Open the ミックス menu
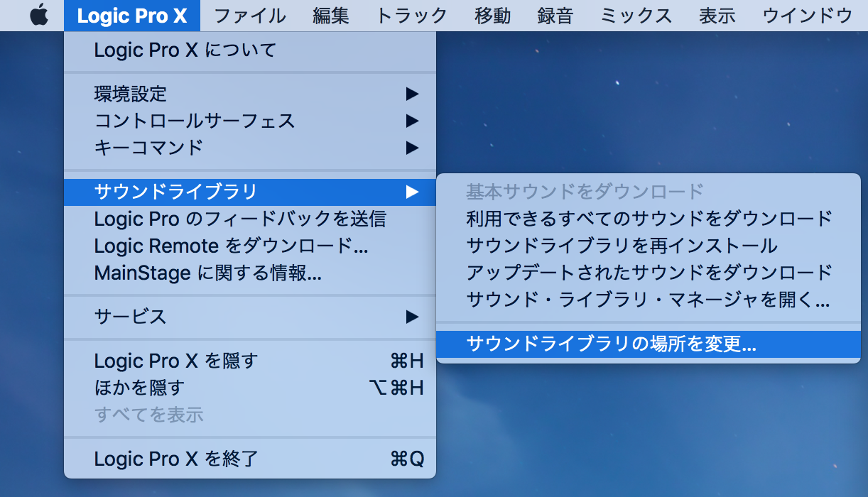The image size is (868, 497). coord(636,16)
